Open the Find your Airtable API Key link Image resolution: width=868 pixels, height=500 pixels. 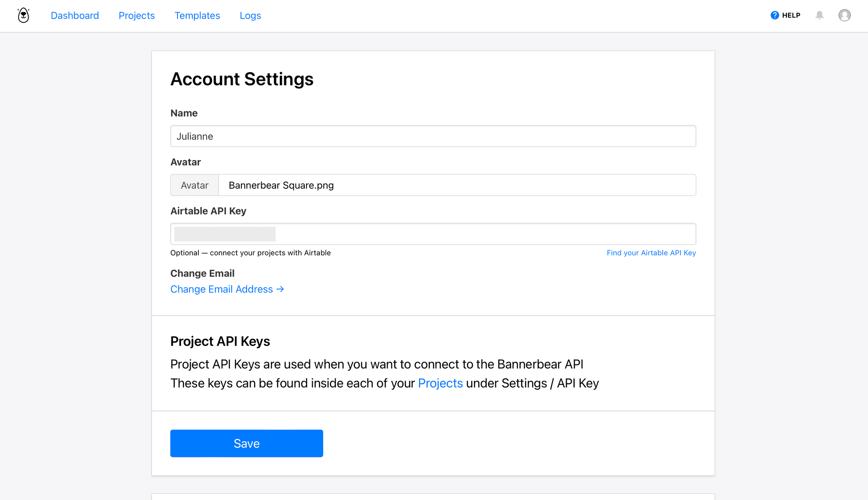(651, 253)
